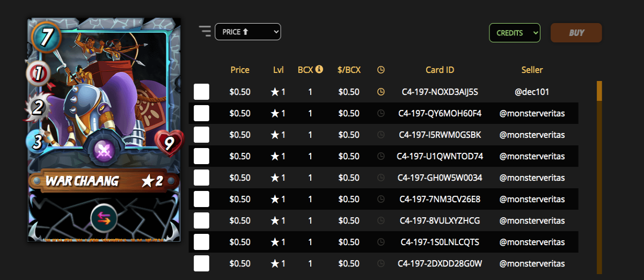Click the clock icon in C4-197-QY6MOH60F4 row

pos(381,113)
